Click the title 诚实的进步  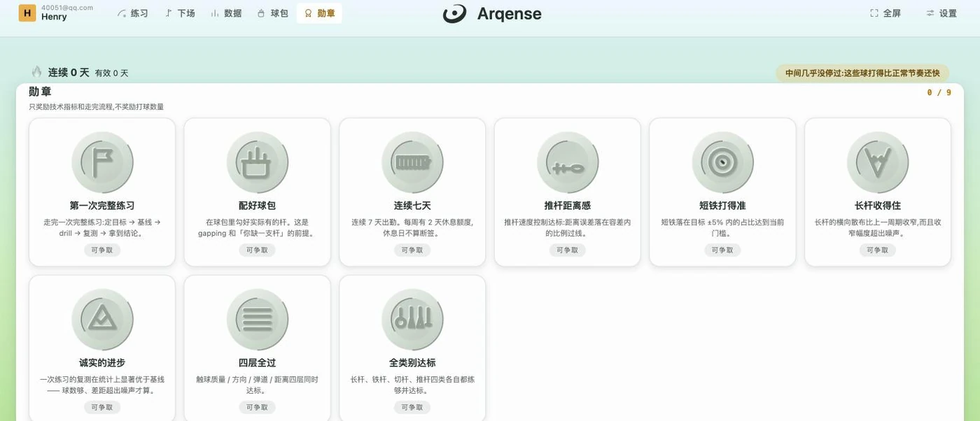(102, 363)
